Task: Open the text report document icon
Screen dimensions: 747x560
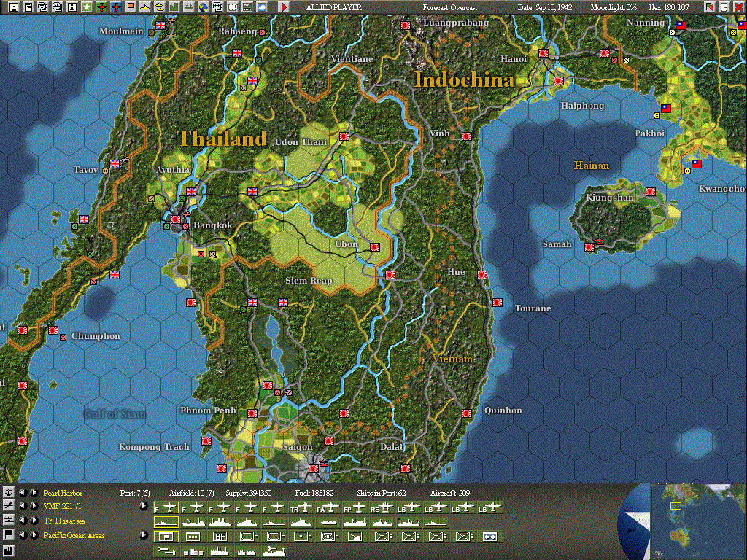Action: pyautogui.click(x=28, y=7)
